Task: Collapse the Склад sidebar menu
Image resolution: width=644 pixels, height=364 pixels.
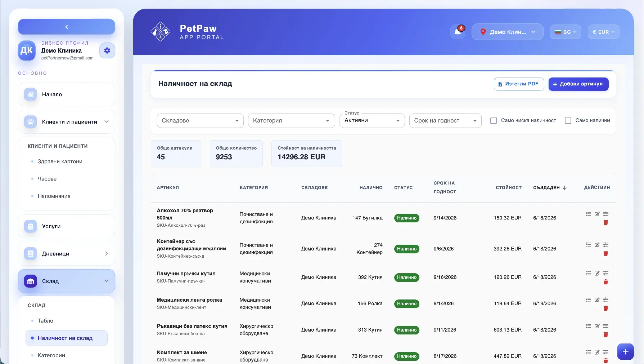Action: coord(67,281)
